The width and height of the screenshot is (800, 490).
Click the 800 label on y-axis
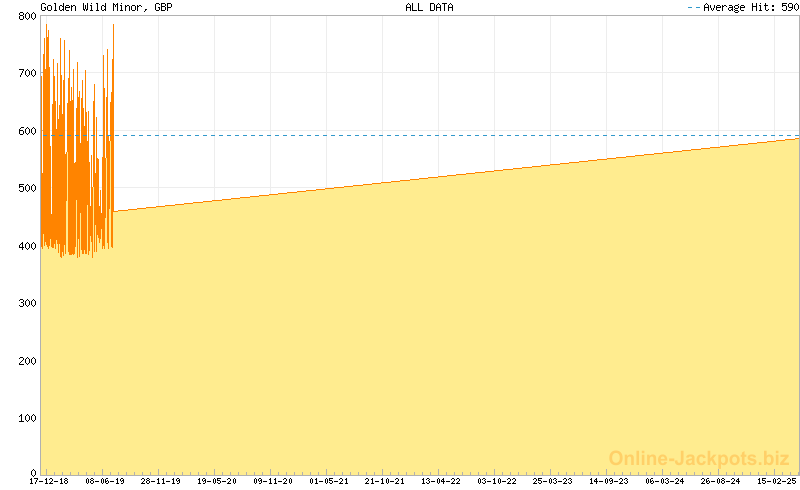(26, 16)
